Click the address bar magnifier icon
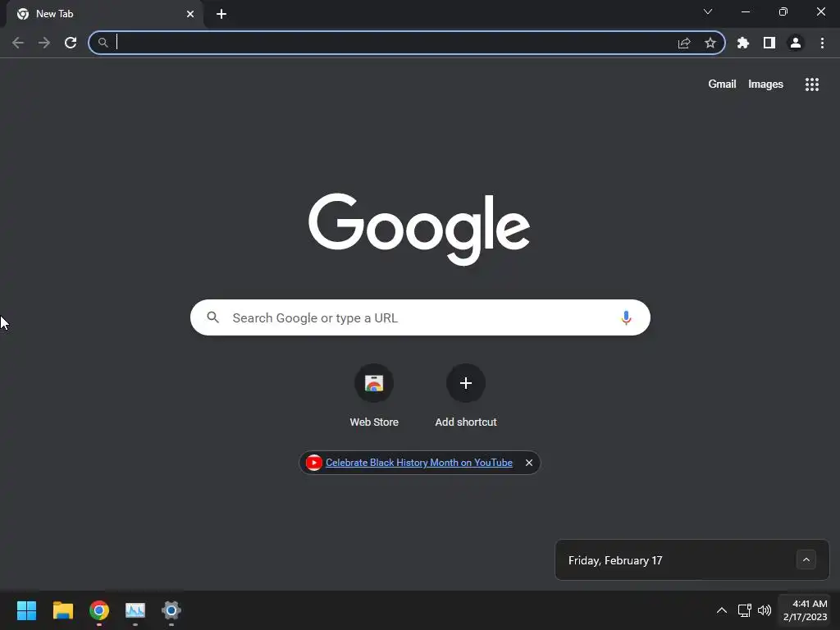The image size is (840, 630). [x=103, y=43]
